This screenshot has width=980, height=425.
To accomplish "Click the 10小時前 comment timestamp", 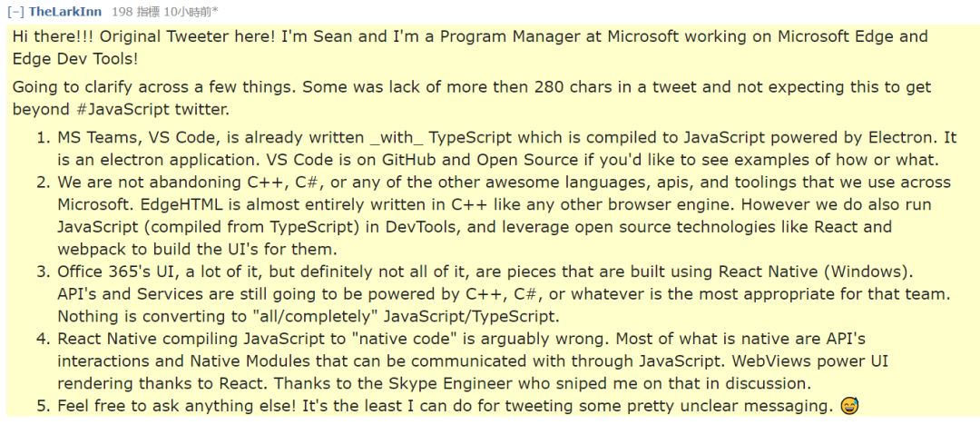I will [x=191, y=11].
